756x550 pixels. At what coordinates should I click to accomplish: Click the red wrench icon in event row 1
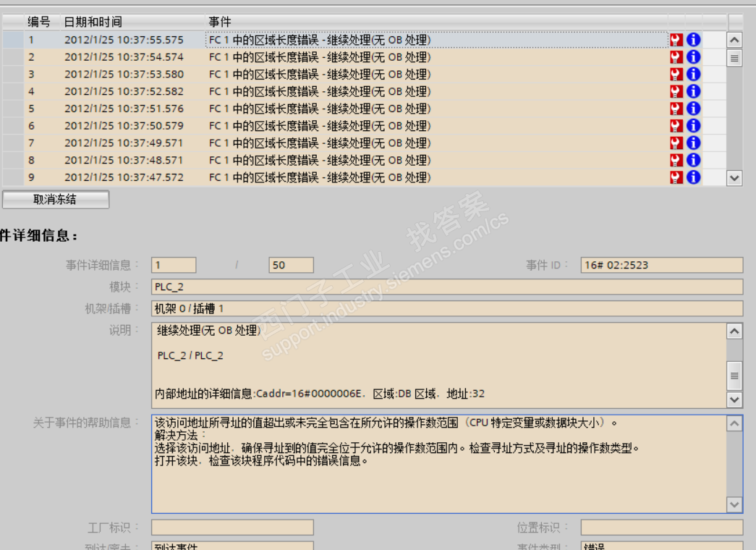tap(676, 40)
